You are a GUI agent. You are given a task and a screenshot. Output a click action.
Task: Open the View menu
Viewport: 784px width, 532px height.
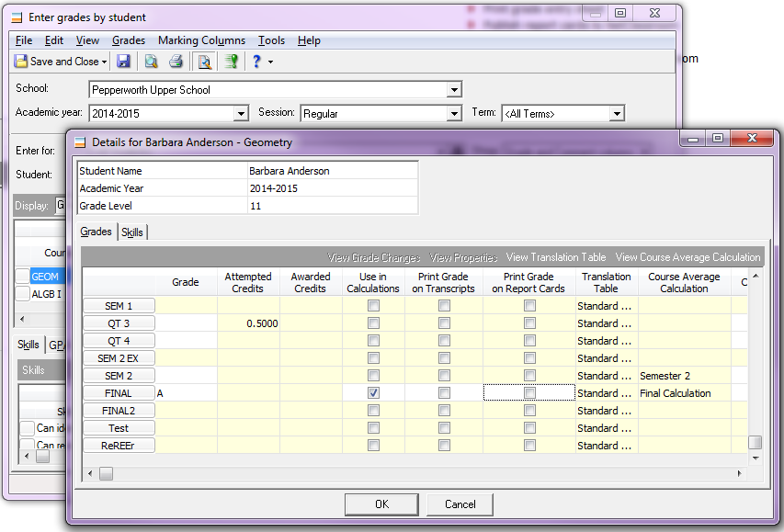tap(87, 40)
